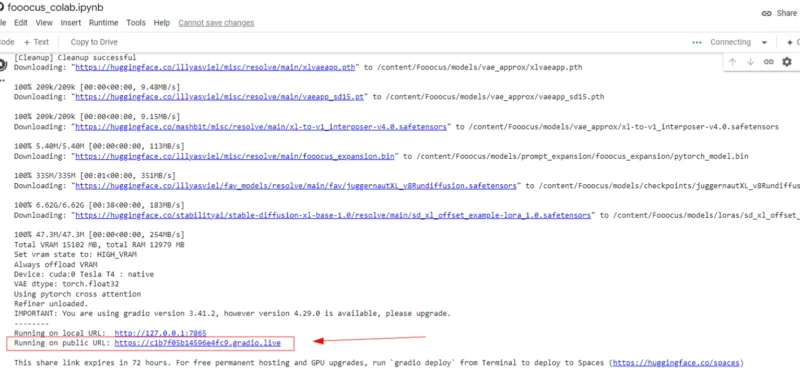Click the Copy to Drive button
This screenshot has width=800, height=368.
94,42
